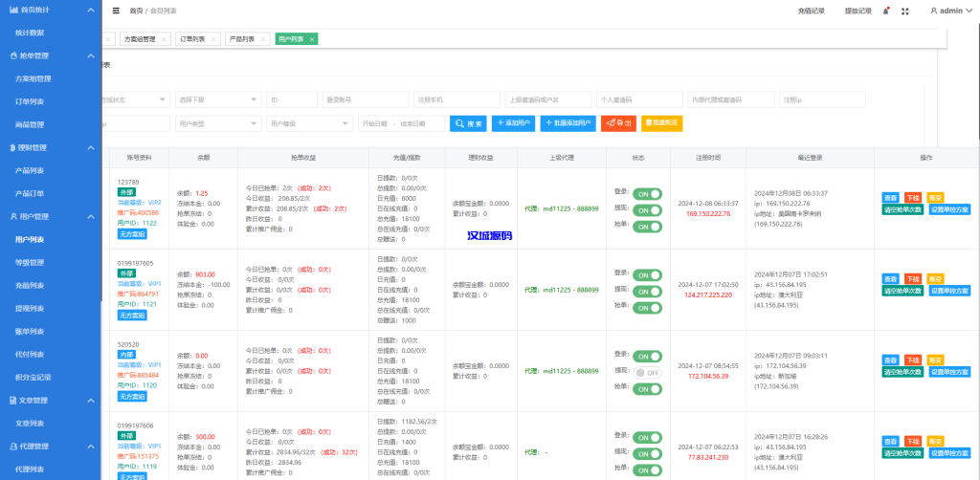Click the 首页统计 chart icon in sidebar
Viewport: 980px width, 480px height.
click(x=12, y=10)
